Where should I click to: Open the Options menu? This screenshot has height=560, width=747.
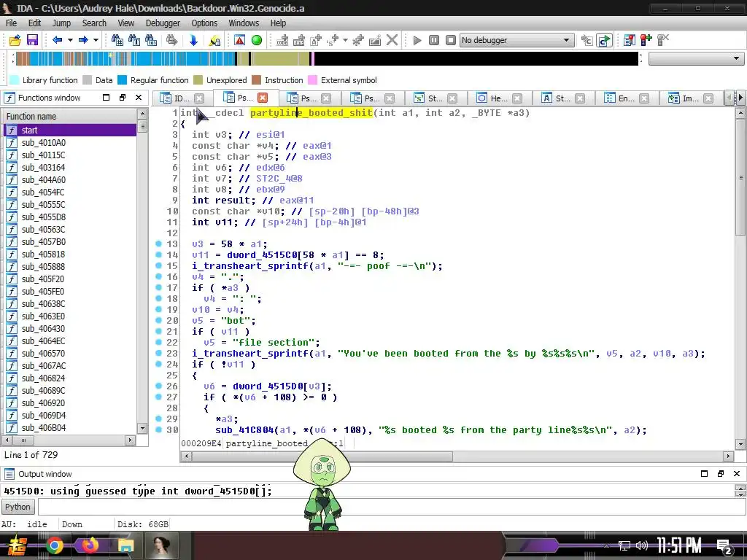pos(204,23)
